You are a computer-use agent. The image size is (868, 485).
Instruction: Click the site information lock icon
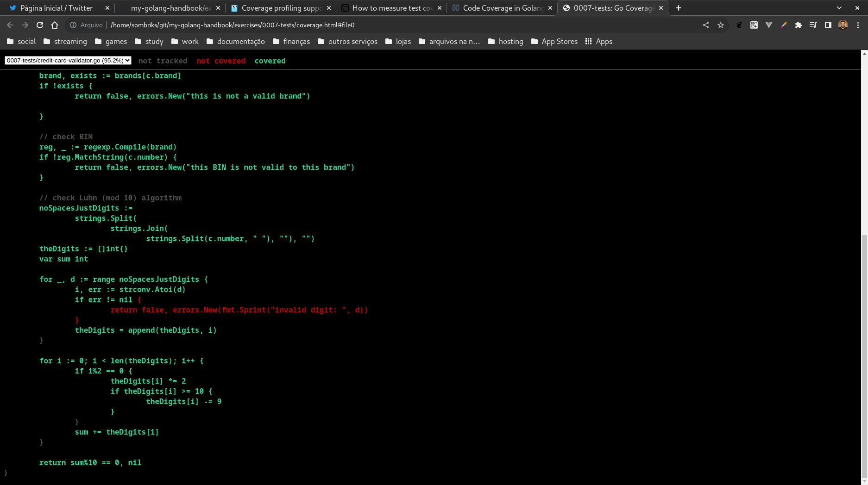tap(74, 25)
